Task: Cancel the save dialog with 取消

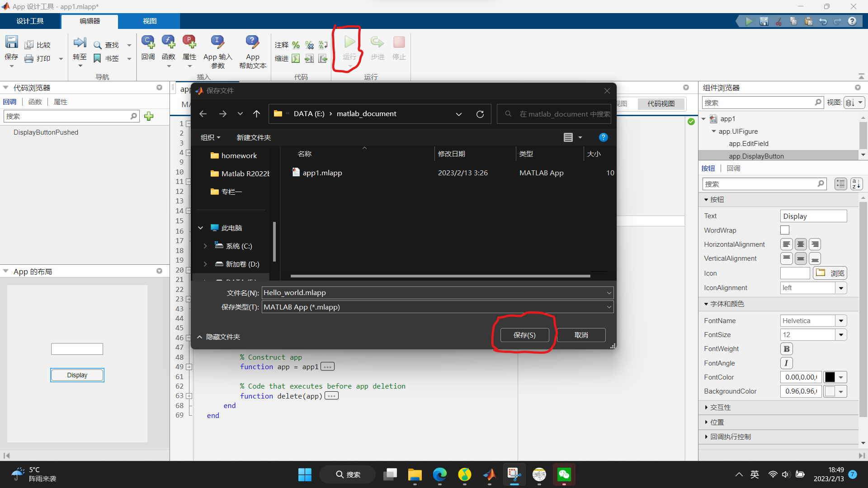Action: (581, 335)
